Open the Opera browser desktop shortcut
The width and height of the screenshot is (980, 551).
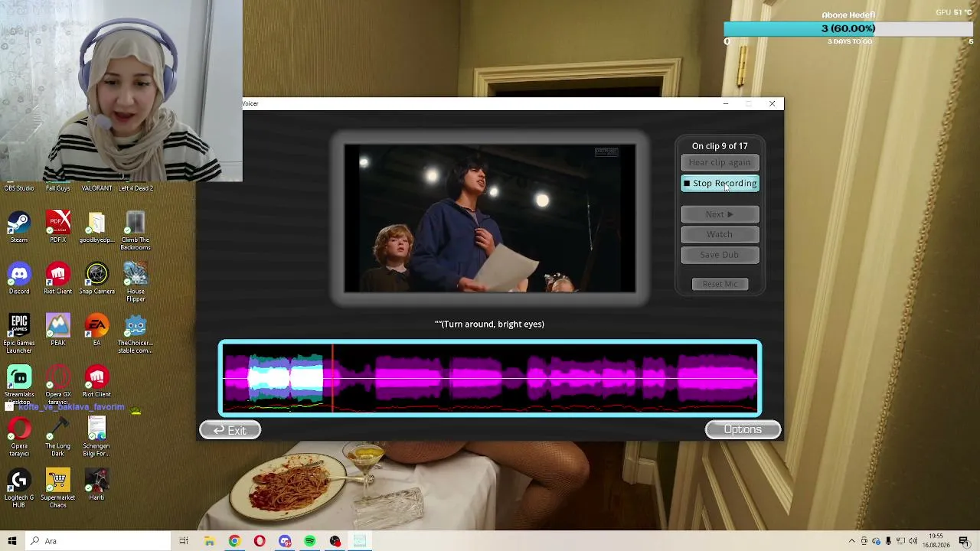click(19, 436)
